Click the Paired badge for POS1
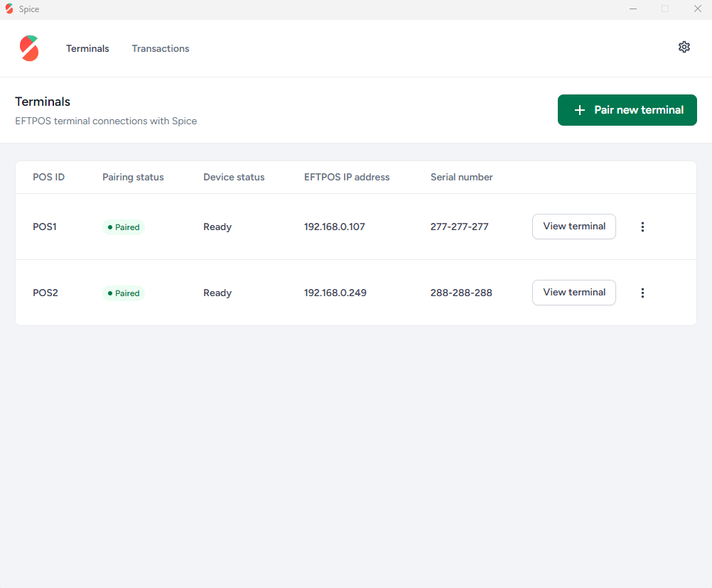This screenshot has height=588, width=712. click(124, 227)
